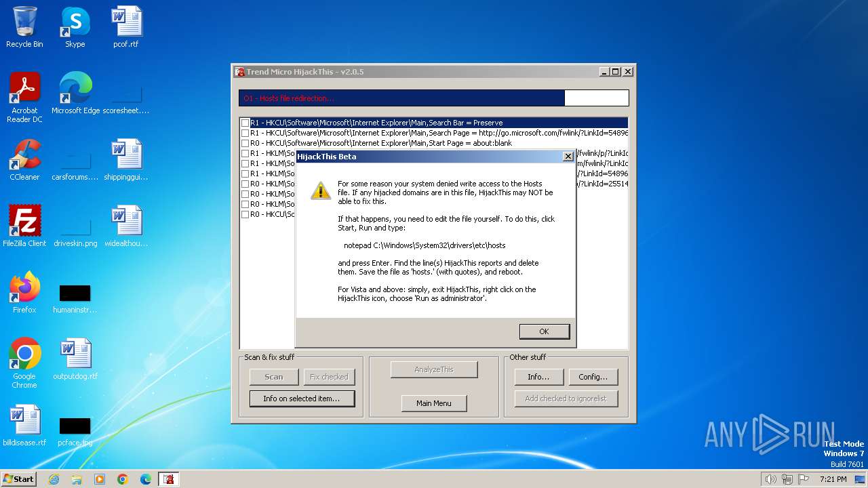Open Chrome from the taskbar
The height and width of the screenshot is (488, 868).
click(x=123, y=479)
